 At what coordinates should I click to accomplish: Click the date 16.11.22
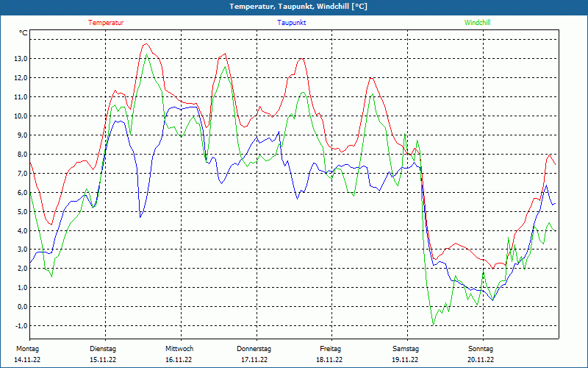tap(179, 360)
